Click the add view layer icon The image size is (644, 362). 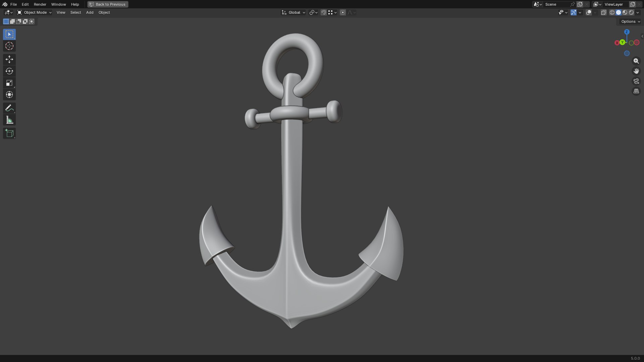tap(633, 4)
